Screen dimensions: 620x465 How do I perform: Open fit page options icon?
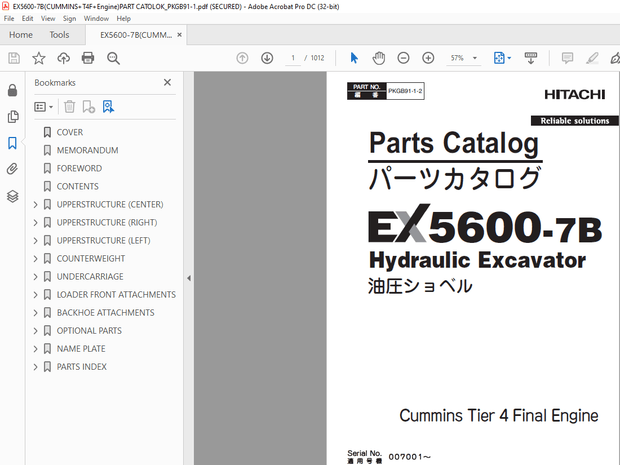[x=502, y=58]
